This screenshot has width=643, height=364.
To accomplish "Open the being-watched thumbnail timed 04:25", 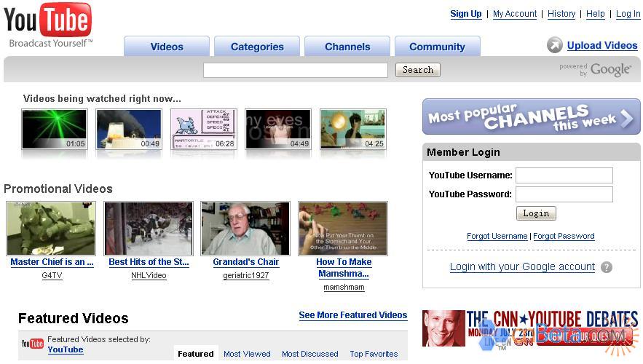I will (x=352, y=129).
